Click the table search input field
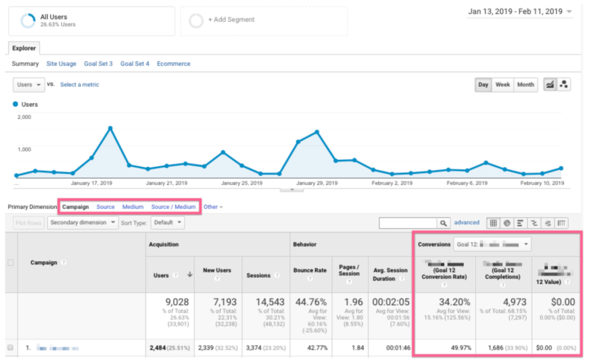Image resolution: width=591 pixels, height=364 pixels. pos(407,223)
